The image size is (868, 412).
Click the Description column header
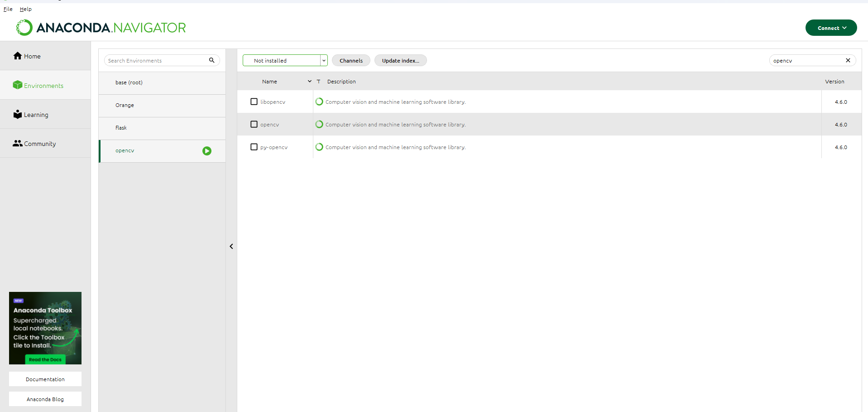[341, 82]
